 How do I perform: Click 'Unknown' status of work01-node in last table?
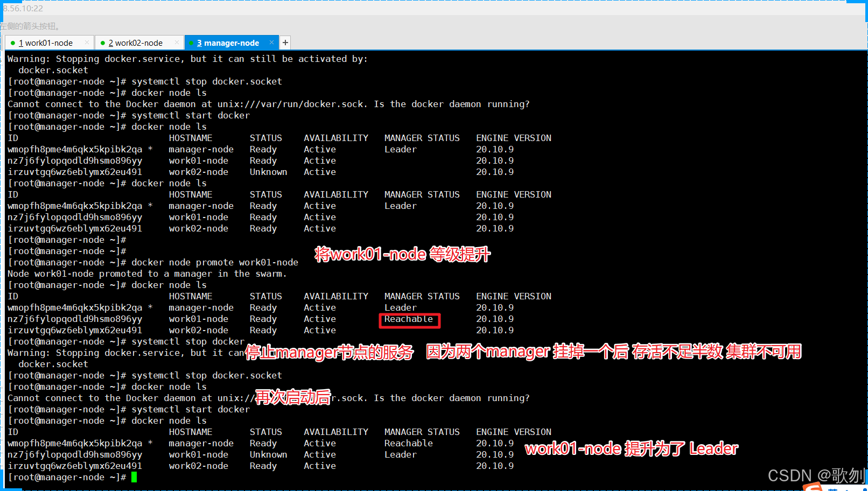click(x=268, y=454)
